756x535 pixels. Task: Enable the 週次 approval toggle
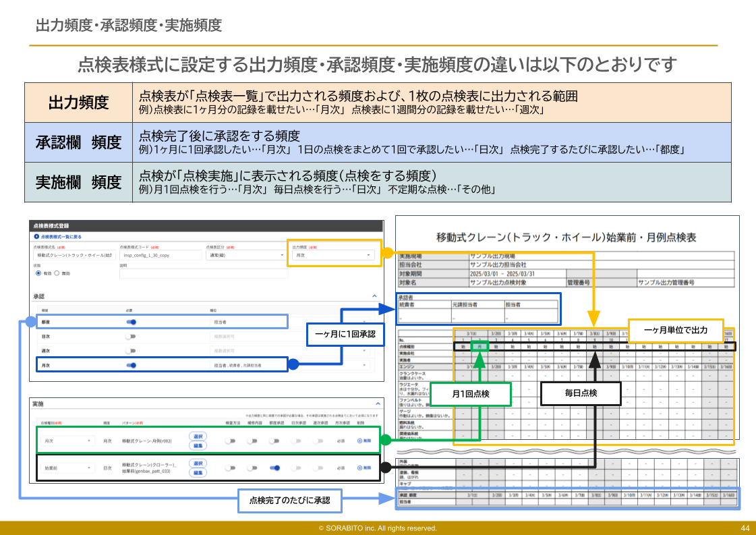coord(131,350)
